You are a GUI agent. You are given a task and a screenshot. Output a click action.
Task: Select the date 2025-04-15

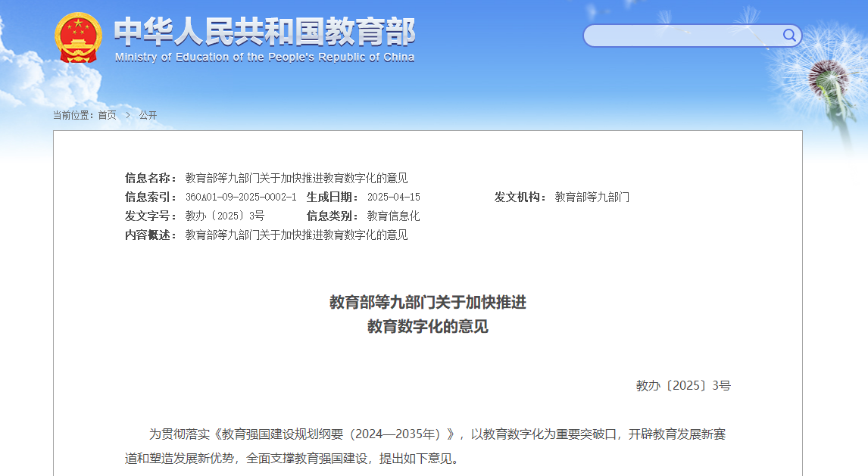[x=394, y=197]
